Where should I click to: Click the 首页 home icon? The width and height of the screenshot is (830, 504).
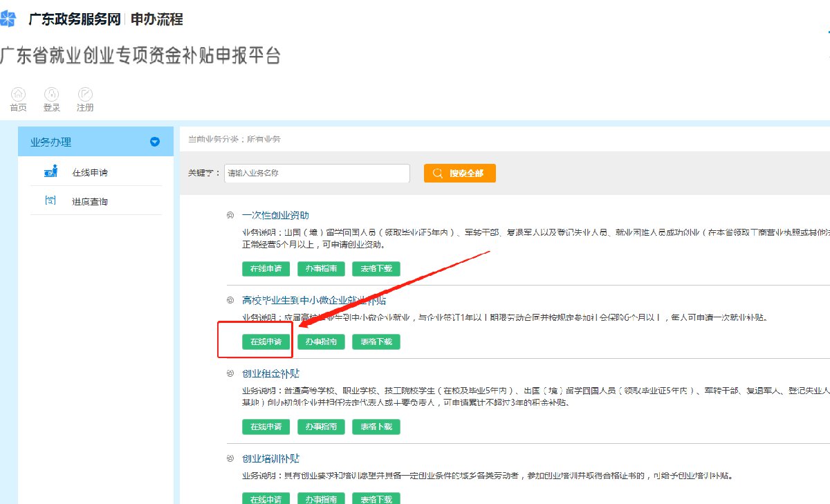click(18, 94)
